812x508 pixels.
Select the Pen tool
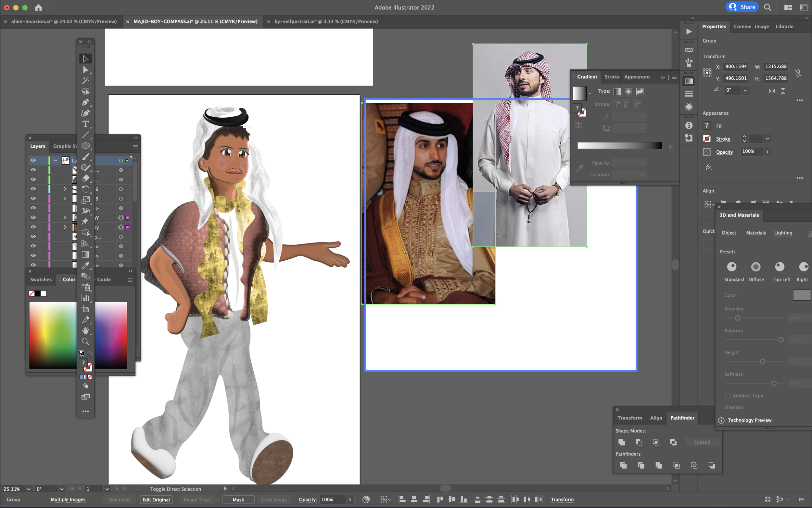point(86,102)
